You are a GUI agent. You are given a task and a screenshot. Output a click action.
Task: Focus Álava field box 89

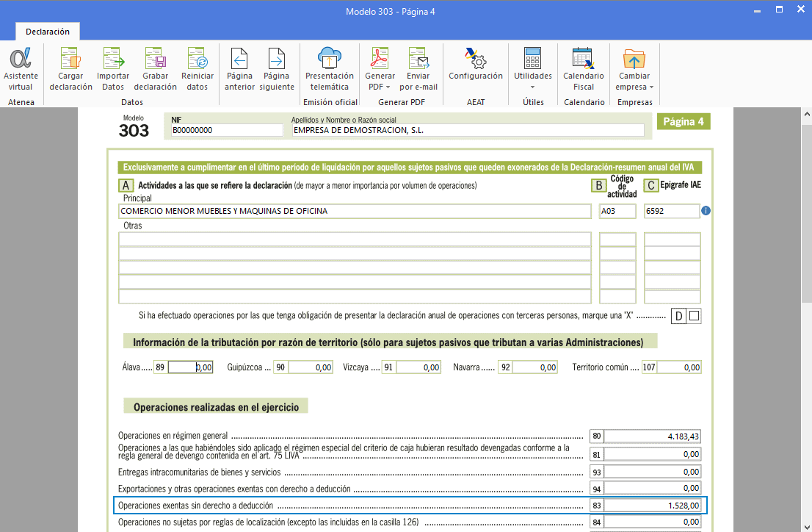191,367
